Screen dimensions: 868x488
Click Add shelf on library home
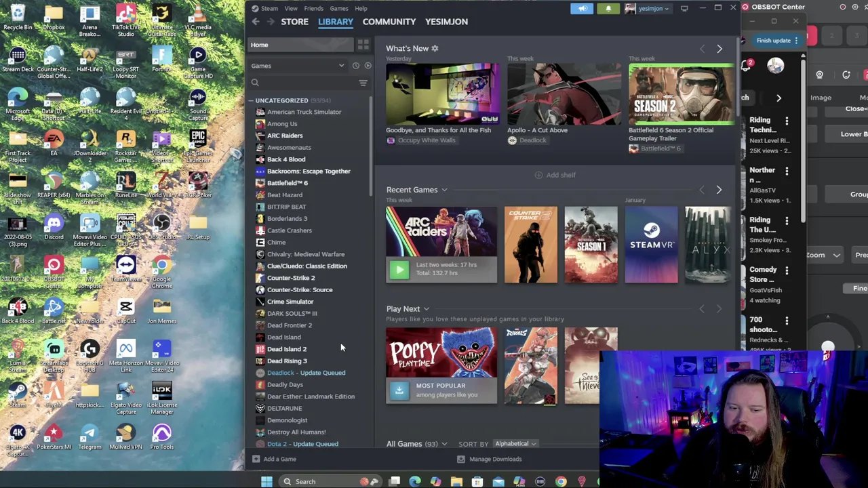click(x=555, y=175)
